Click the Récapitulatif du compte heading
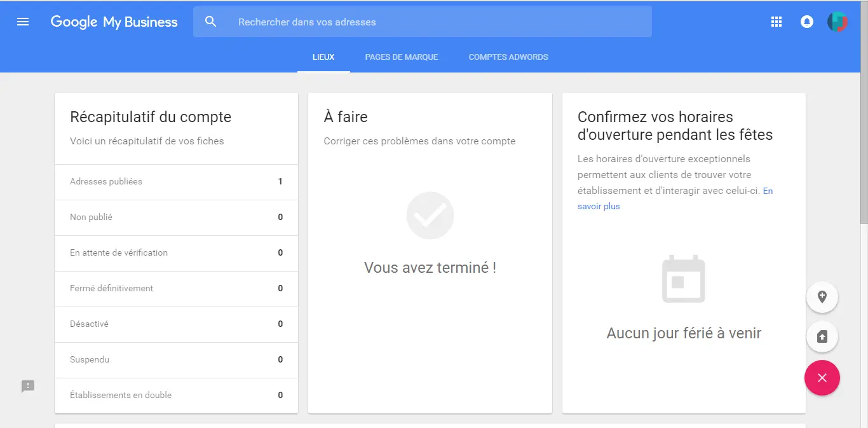This screenshot has height=428, width=868. pos(151,117)
